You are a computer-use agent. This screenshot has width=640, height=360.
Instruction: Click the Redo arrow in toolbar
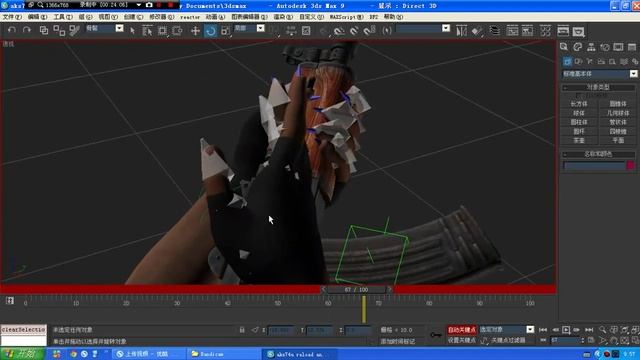[x=27, y=30]
